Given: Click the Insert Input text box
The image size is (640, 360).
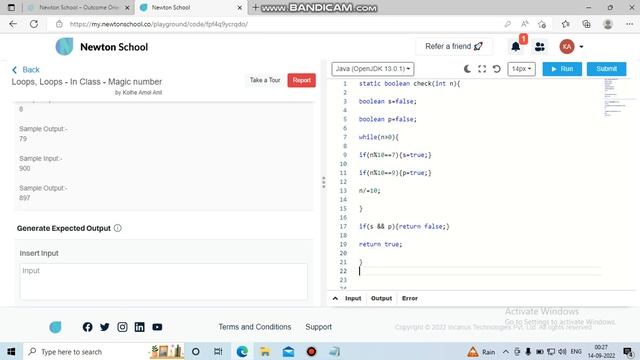Looking at the screenshot, I should 163,282.
